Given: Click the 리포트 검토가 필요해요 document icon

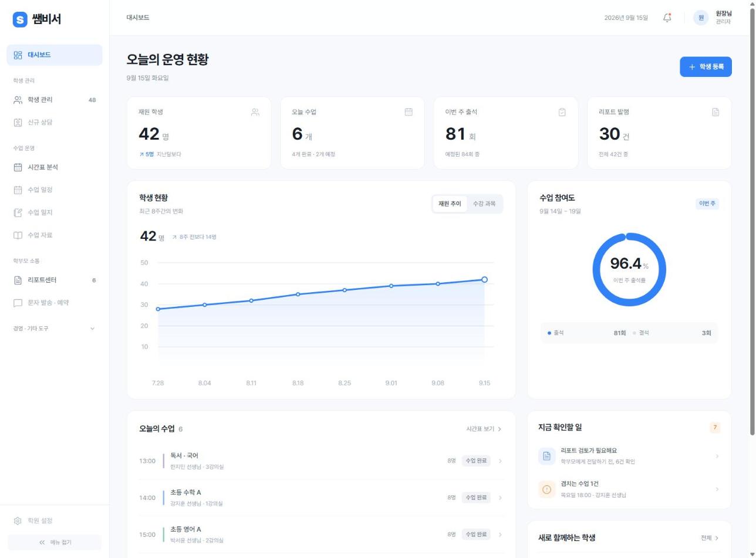Looking at the screenshot, I should [x=546, y=456].
